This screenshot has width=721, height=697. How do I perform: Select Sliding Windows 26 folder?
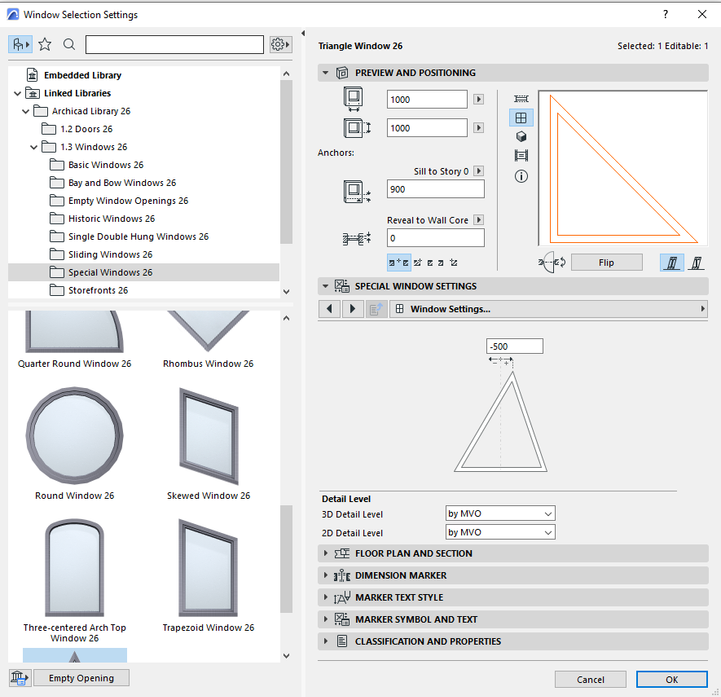pyautogui.click(x=110, y=255)
